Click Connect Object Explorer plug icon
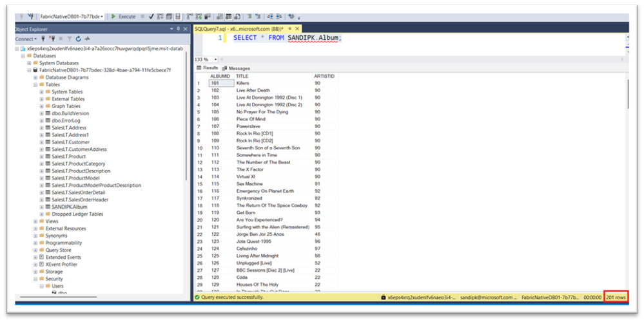The height and width of the screenshot is (322, 644). click(43, 39)
